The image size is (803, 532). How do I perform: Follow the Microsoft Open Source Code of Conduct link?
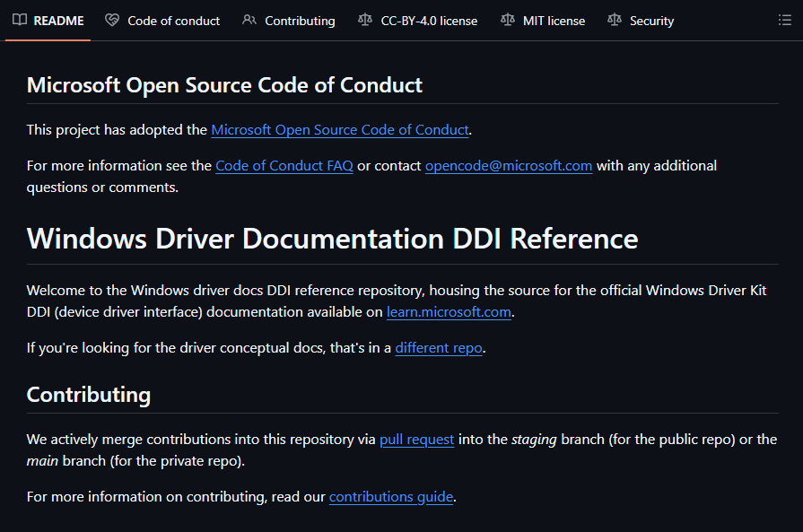[x=340, y=130]
